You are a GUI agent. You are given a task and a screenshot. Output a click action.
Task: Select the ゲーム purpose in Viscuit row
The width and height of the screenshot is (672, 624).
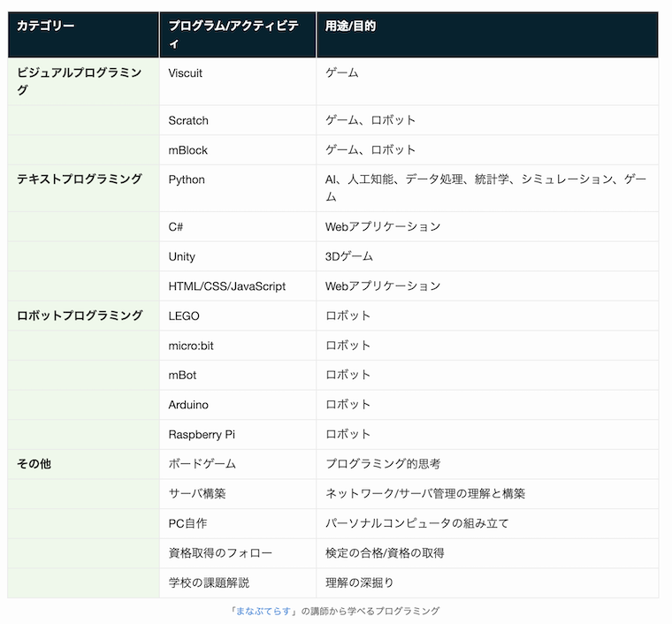[487, 81]
